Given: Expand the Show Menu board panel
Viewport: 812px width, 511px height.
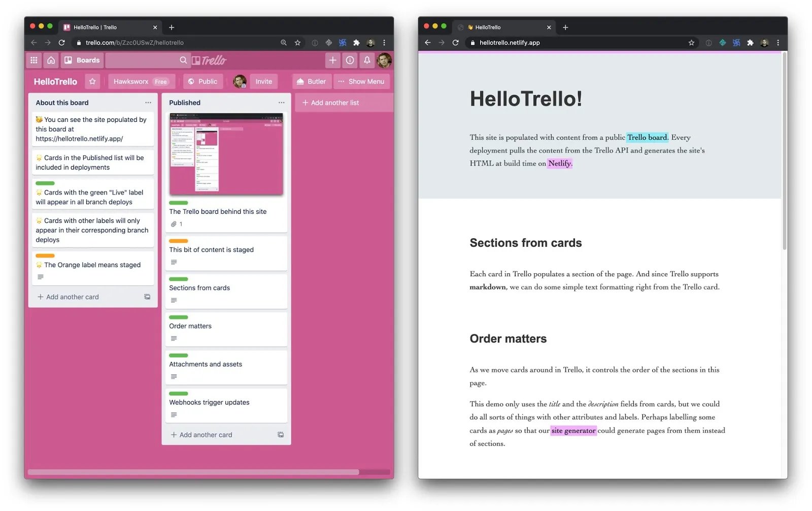Looking at the screenshot, I should 361,81.
